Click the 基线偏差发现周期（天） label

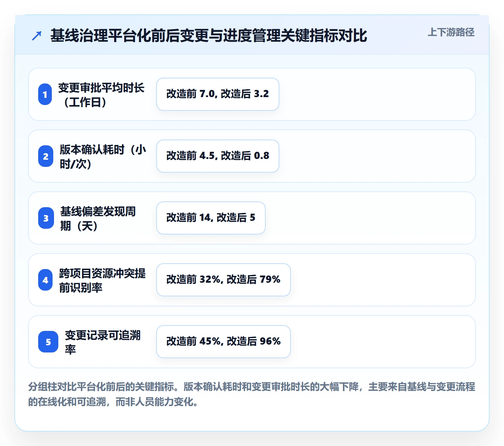click(x=98, y=218)
